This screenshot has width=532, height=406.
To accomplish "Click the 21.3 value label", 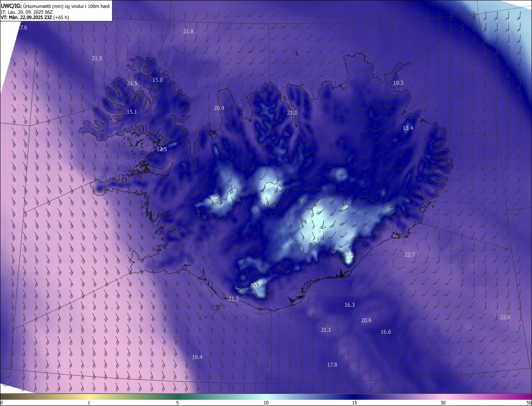I will click(x=234, y=299).
